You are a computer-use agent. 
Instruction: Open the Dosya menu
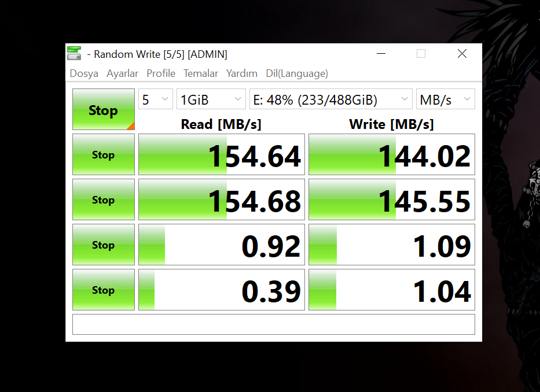pos(83,73)
